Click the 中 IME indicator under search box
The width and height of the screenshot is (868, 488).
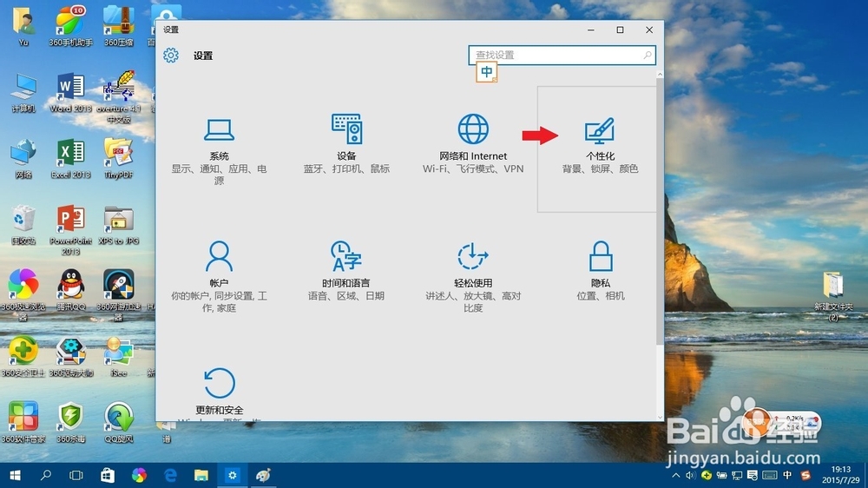pos(487,72)
